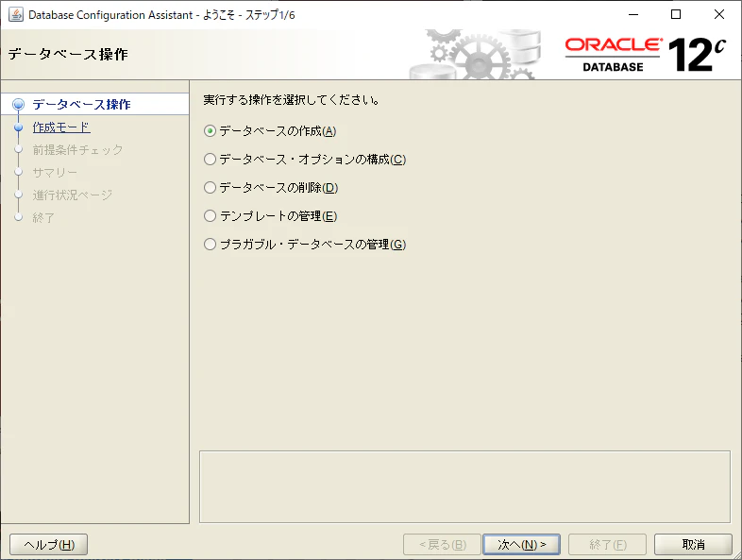The height and width of the screenshot is (560, 742).
Task: Click 進行状況ページ step in sidebar
Action: tap(73, 195)
